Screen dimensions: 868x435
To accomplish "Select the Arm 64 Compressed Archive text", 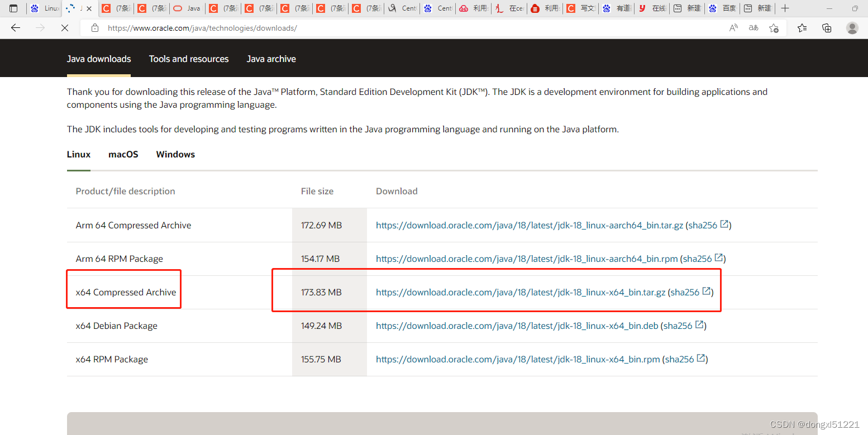I will [133, 225].
